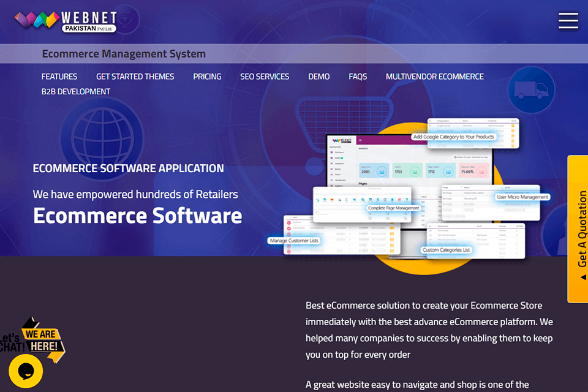Go to the Pricing menu item
Viewport: 588px width, 392px height.
207,77
